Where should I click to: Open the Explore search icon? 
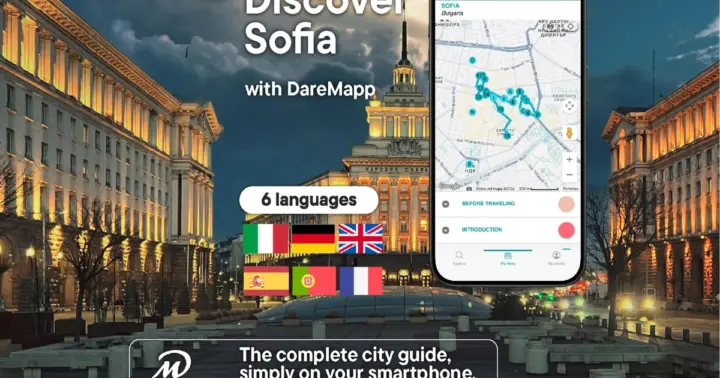tap(459, 255)
